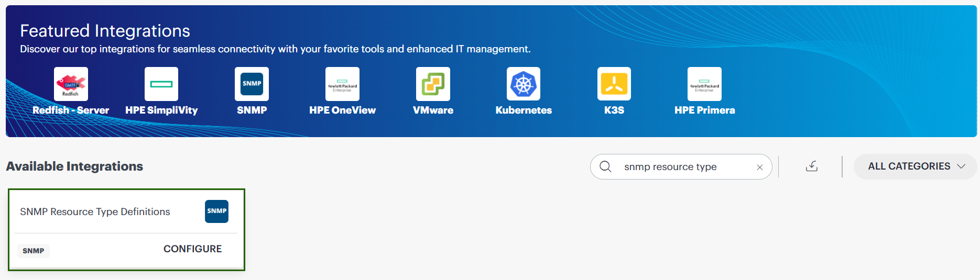The image size is (980, 280).
Task: Click the Redfish - Server label
Action: click(71, 110)
